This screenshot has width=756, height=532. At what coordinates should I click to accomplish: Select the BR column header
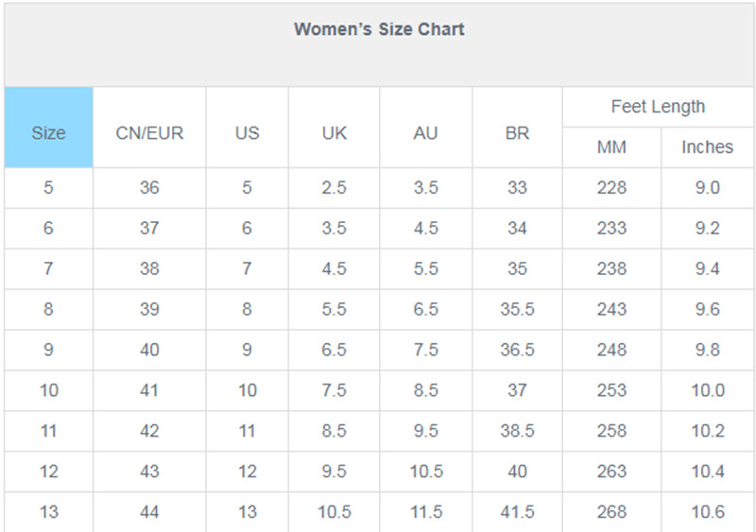517,128
